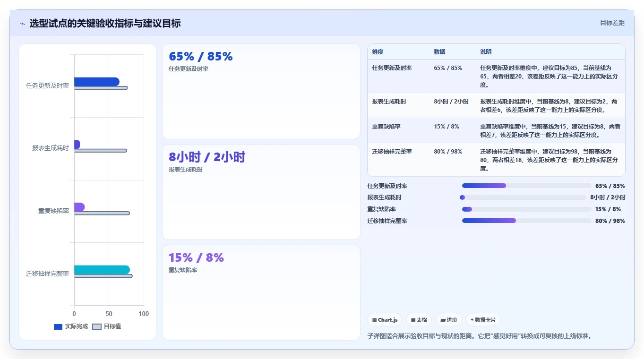Click the 迁移抽样完整率 chart axis label
The height and width of the screenshot is (359, 644).
48,274
